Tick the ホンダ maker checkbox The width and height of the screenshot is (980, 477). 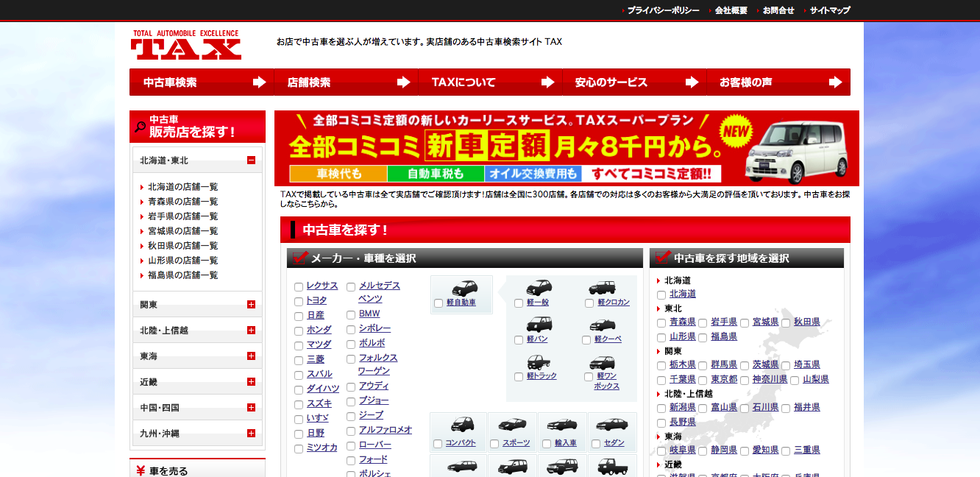(299, 331)
